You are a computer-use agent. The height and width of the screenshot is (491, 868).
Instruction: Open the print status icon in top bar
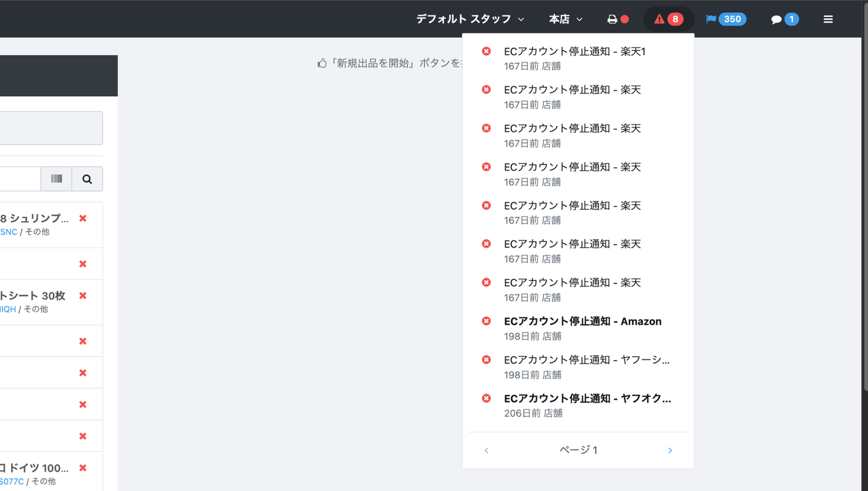[613, 19]
